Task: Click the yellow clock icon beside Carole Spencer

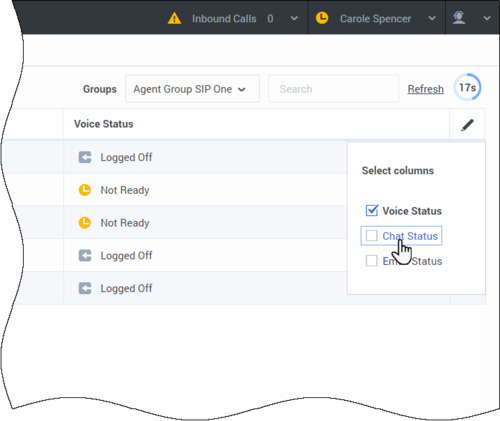Action: tap(322, 18)
